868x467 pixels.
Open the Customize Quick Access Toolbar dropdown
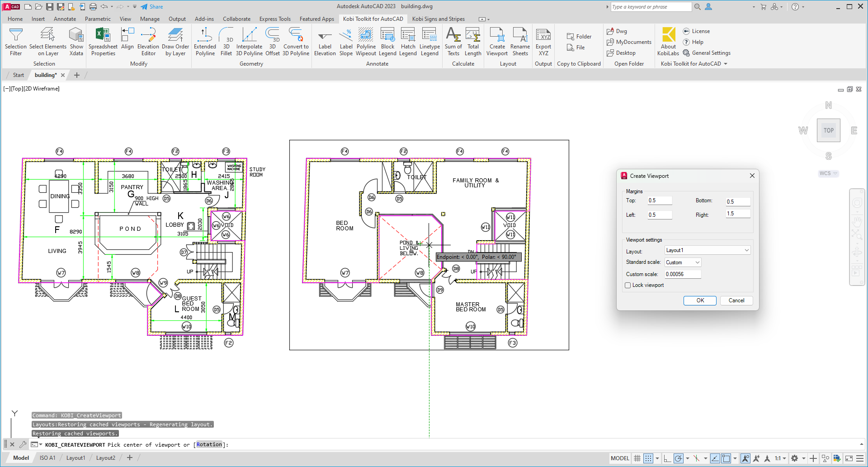coord(135,7)
